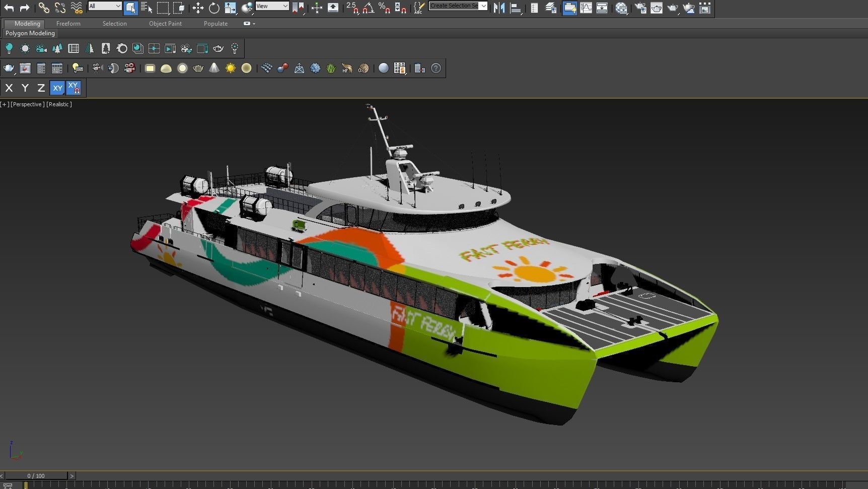Image resolution: width=868 pixels, height=489 pixels.
Task: Toggle the Percent Snap button
Action: click(385, 8)
